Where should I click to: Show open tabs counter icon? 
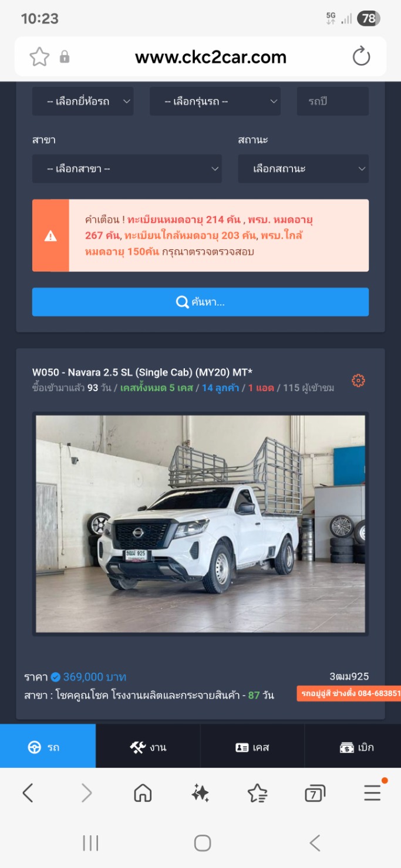click(x=315, y=794)
